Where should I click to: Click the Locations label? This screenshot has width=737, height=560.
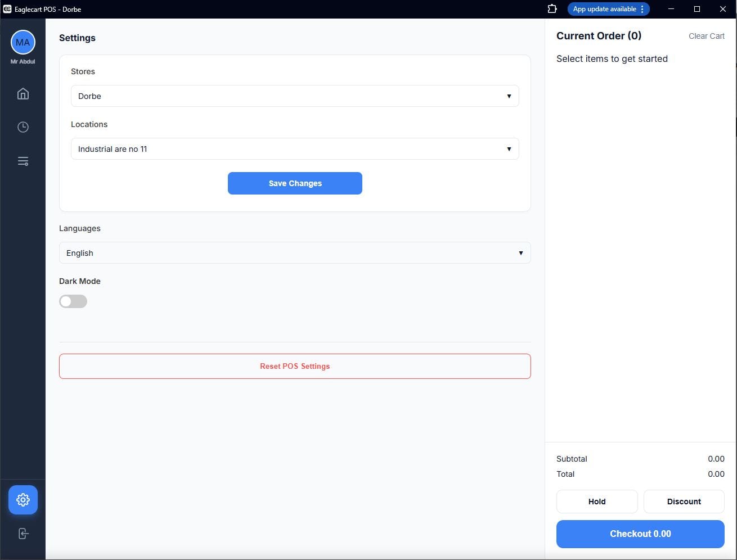tap(89, 124)
